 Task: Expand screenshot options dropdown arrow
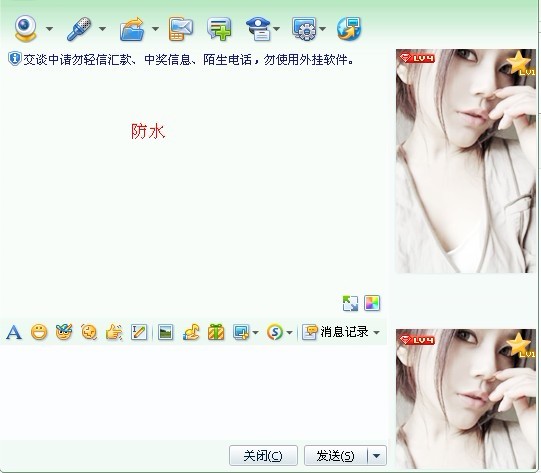[255, 333]
